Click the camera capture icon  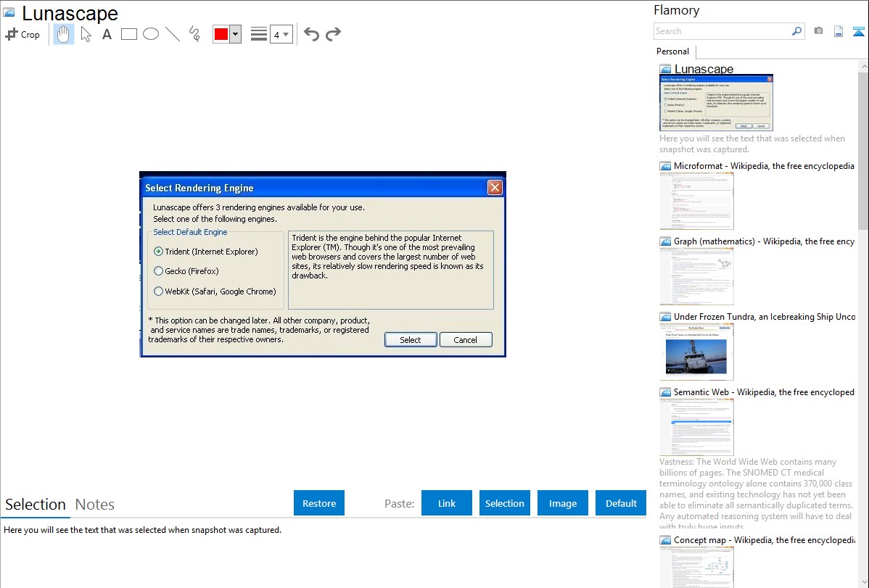pos(818,31)
